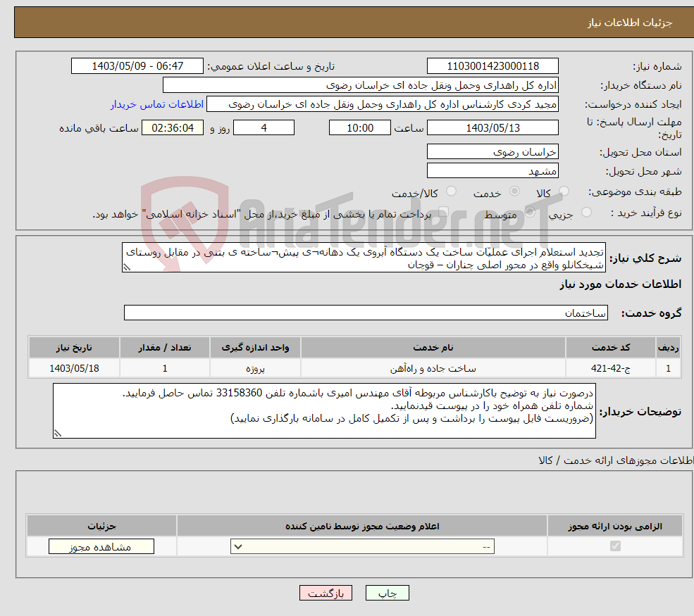Click the need number field 1103001423000118
694x616 pixels.
point(492,66)
